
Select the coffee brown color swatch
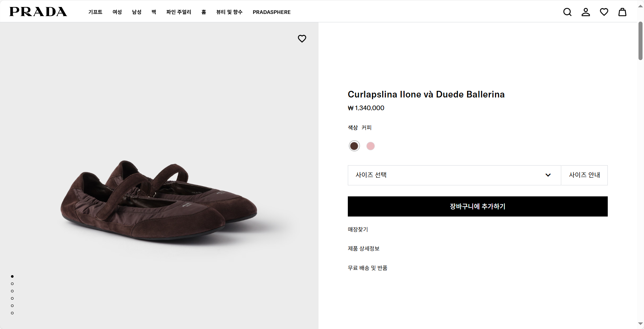pyautogui.click(x=354, y=146)
